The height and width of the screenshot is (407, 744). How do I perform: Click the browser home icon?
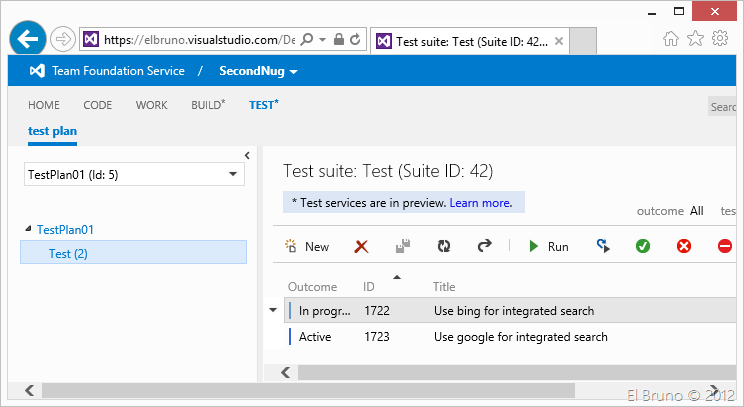[671, 39]
